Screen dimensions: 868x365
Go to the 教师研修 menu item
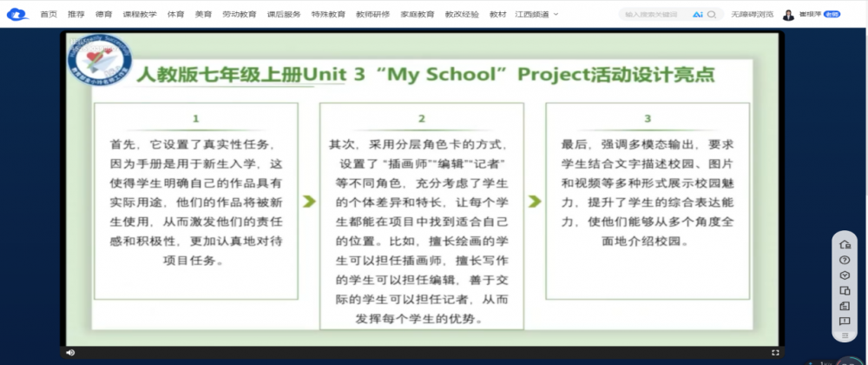(373, 15)
